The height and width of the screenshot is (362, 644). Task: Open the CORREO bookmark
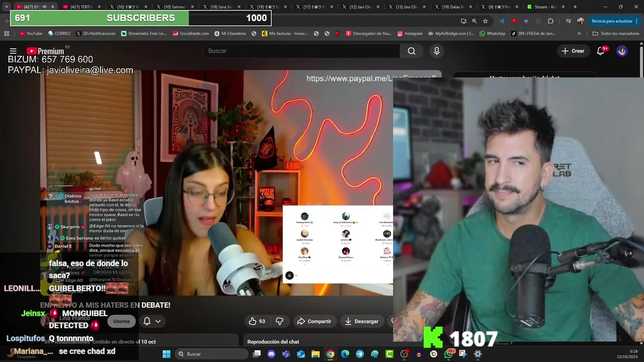(x=59, y=34)
